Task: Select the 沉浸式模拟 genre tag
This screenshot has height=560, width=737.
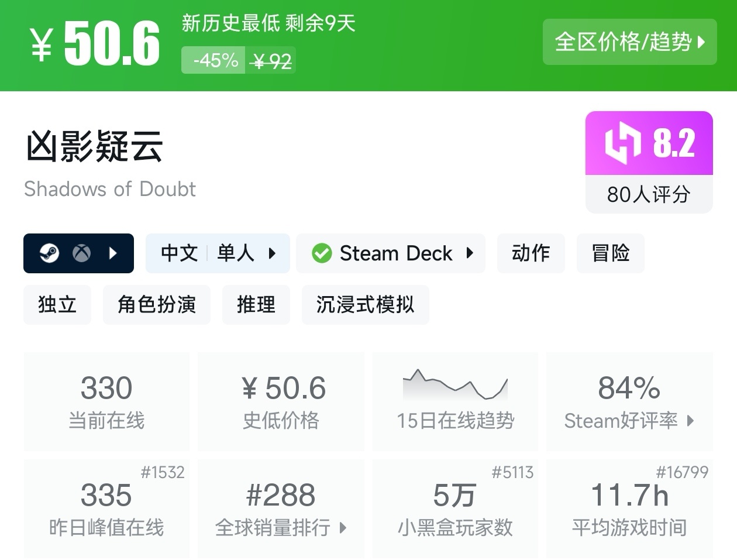Action: pyautogui.click(x=366, y=305)
